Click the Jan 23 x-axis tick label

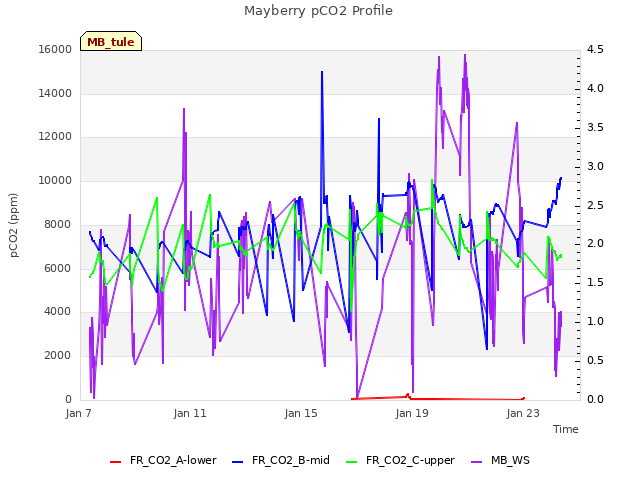pyautogui.click(x=523, y=413)
